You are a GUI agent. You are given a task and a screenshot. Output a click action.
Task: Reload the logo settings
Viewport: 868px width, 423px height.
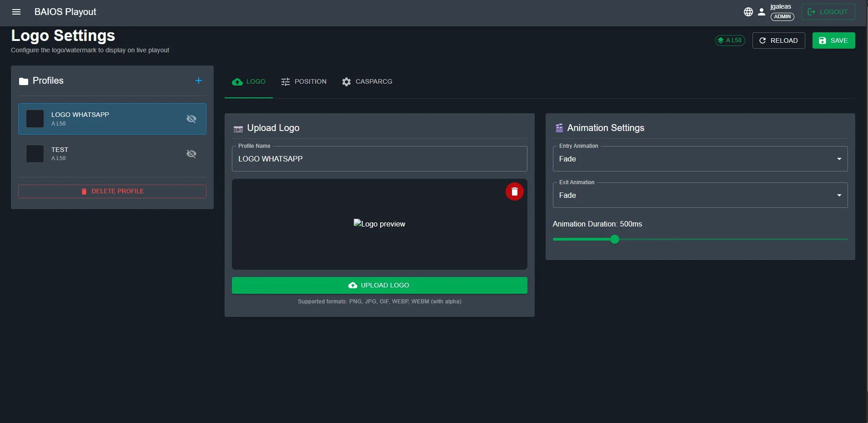tap(779, 40)
